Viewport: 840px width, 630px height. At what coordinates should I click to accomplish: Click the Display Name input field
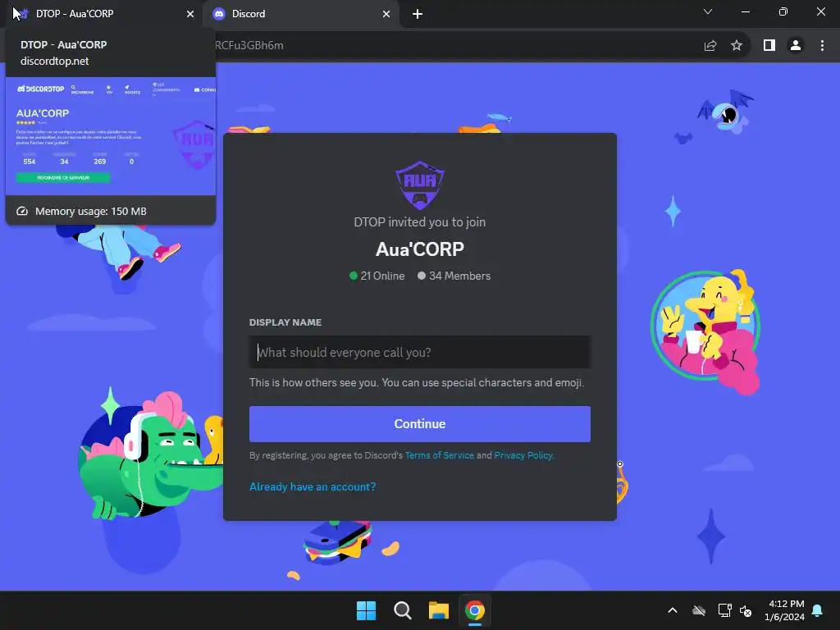click(420, 352)
